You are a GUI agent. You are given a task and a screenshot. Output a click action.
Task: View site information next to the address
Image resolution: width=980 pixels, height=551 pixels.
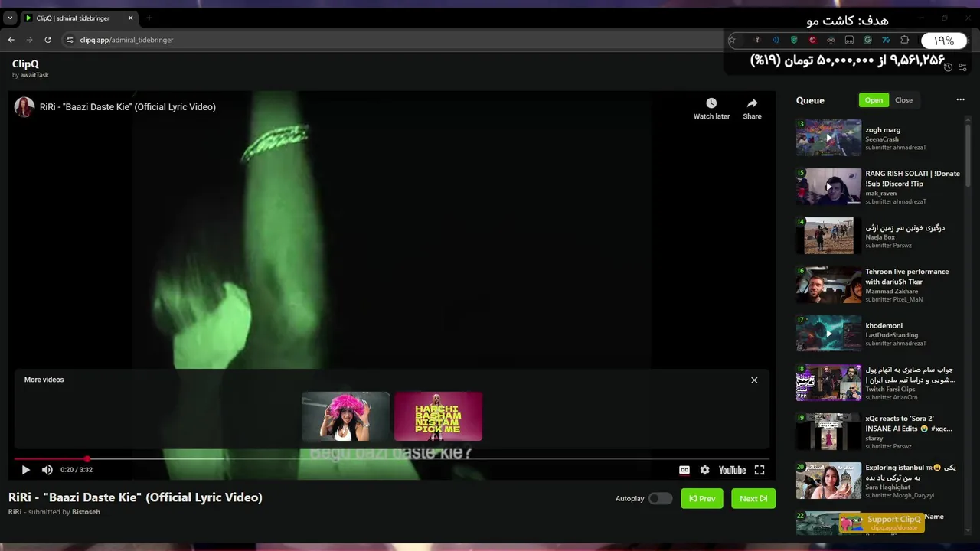(x=70, y=40)
